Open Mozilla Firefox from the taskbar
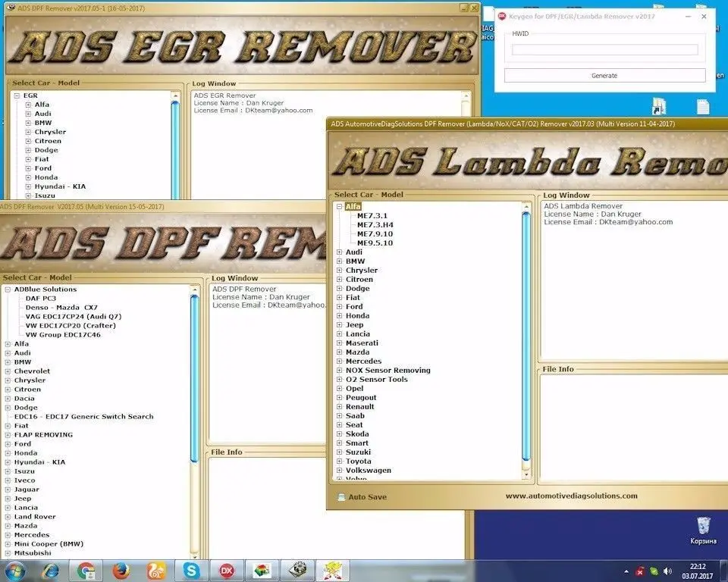This screenshot has width=728, height=582. (120, 570)
